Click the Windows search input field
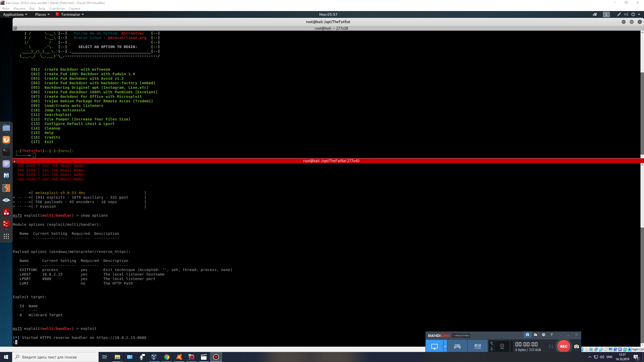Image resolution: width=644 pixels, height=362 pixels. click(x=55, y=357)
